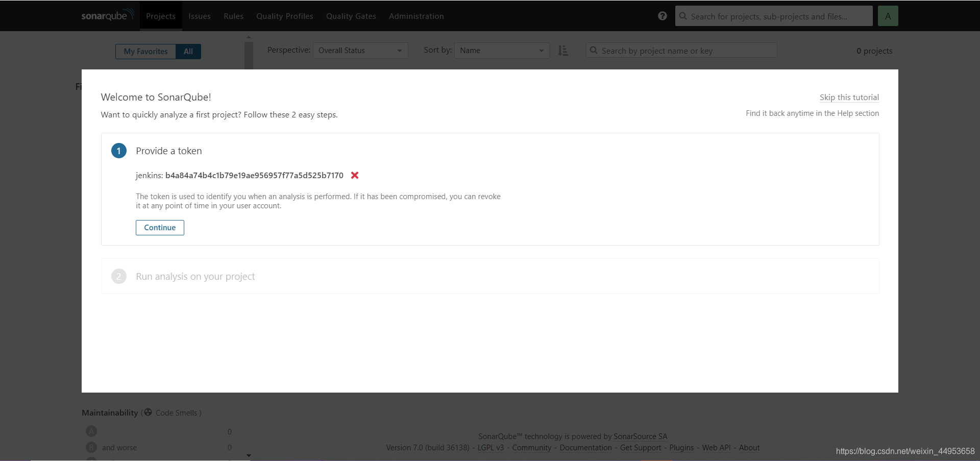Open the Administration menu
Viewport: 980px width, 461px height.
click(416, 16)
